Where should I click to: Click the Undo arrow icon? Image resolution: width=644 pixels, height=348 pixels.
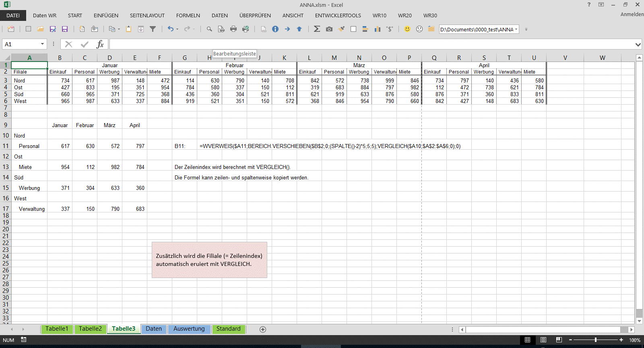171,29
